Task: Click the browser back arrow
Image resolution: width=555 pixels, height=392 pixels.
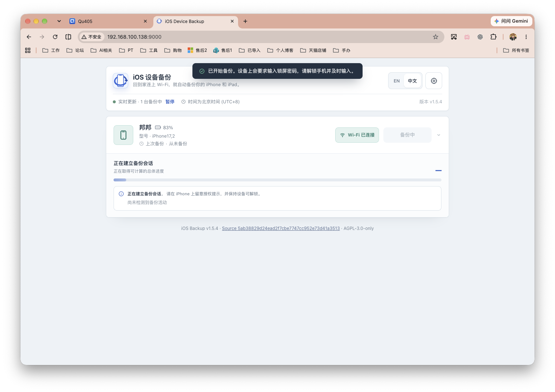Action: (29, 37)
